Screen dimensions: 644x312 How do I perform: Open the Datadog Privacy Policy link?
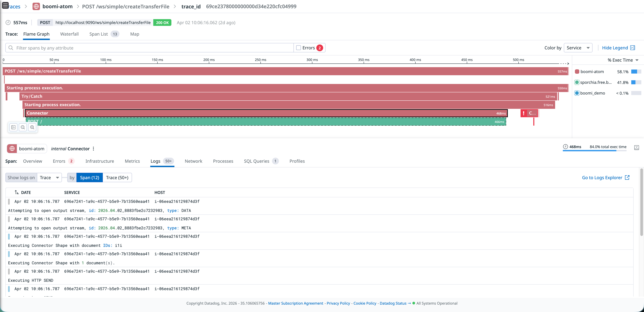pos(338,303)
